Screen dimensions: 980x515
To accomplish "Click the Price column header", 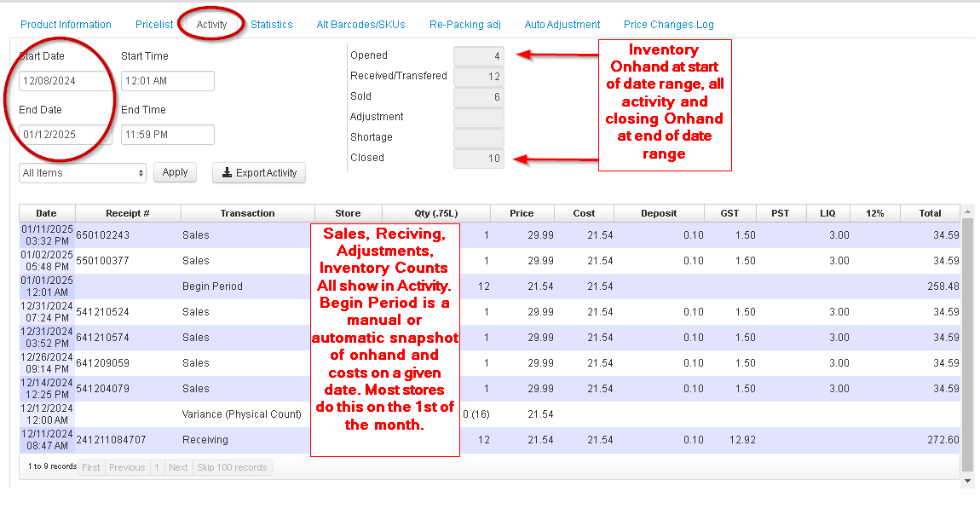I will 522,213.
